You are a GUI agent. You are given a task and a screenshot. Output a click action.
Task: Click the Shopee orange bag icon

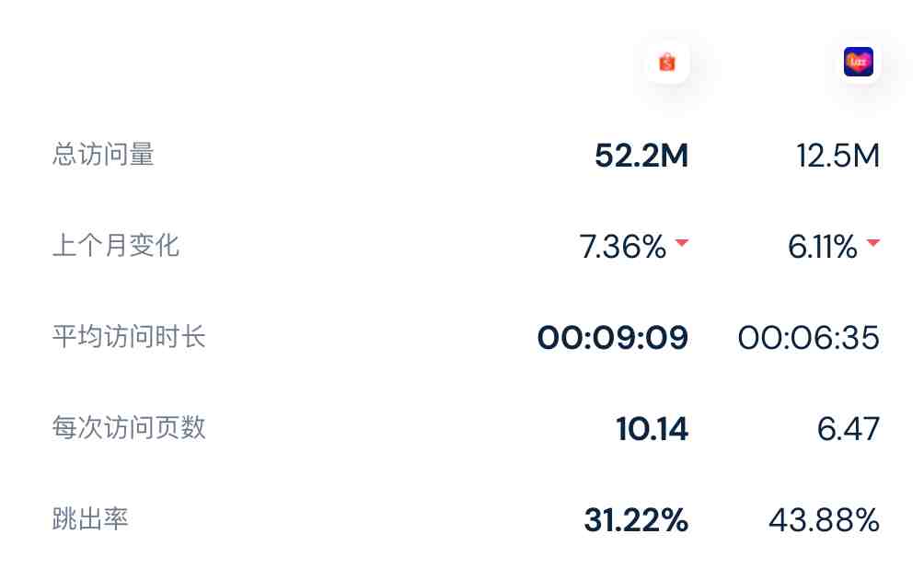[667, 62]
